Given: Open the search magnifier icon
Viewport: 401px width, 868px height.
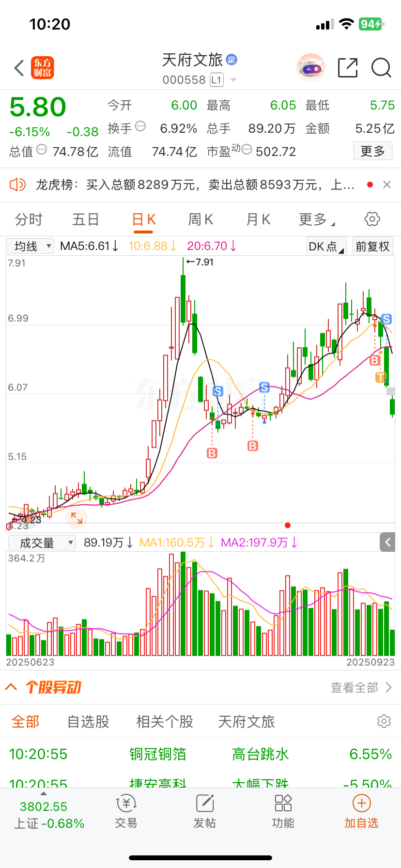Looking at the screenshot, I should click(381, 68).
